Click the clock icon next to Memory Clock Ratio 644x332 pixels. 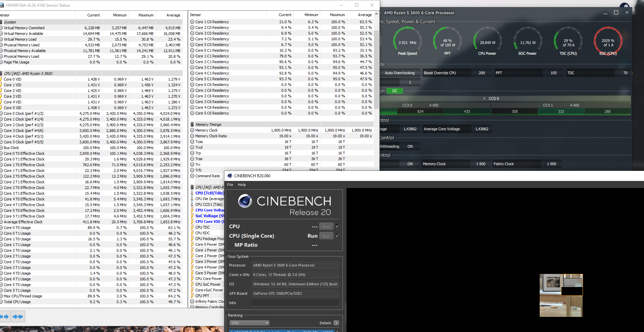coord(192,136)
